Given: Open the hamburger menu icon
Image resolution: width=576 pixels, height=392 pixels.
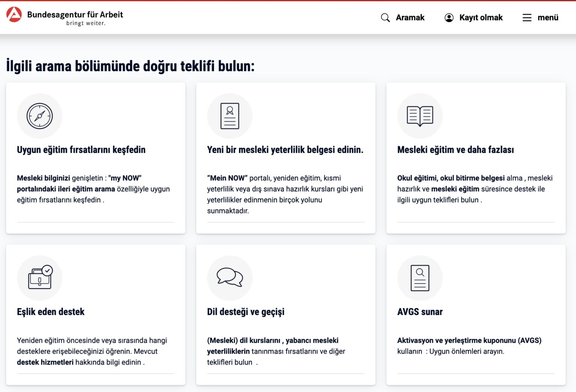Looking at the screenshot, I should point(527,18).
